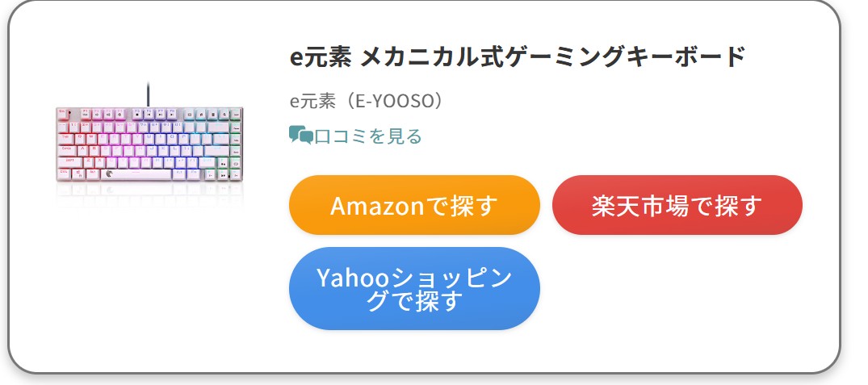
Task: Click the red Esc key in keyboard image
Action: (62, 112)
